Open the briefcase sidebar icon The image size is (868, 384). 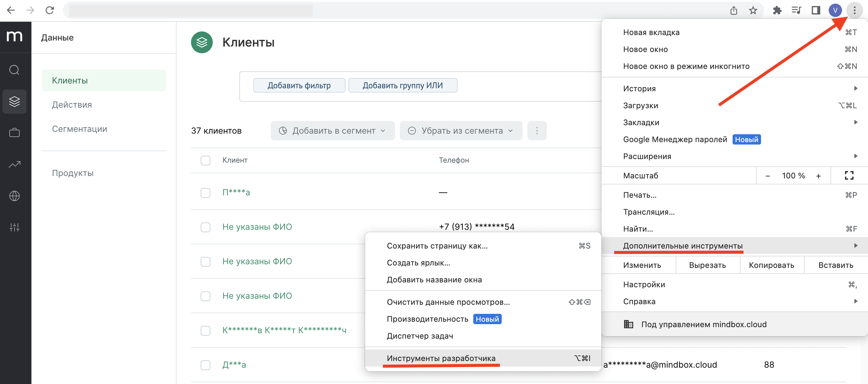pos(15,132)
